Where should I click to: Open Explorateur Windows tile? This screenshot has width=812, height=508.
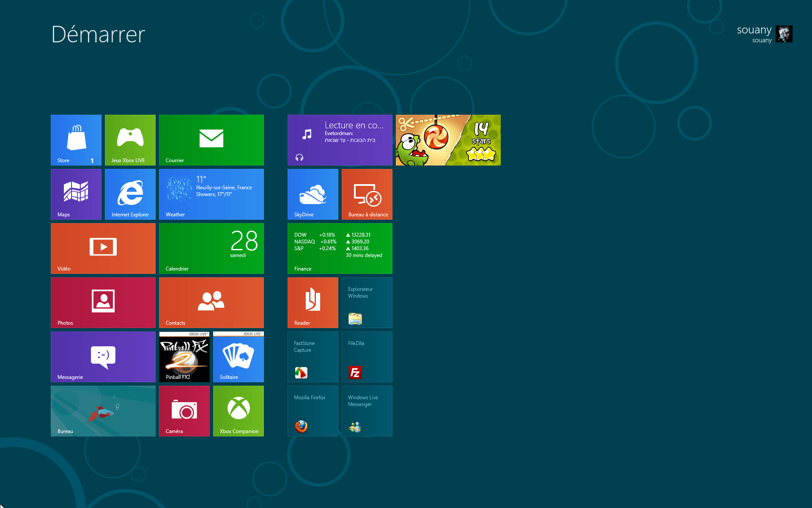coord(367,303)
